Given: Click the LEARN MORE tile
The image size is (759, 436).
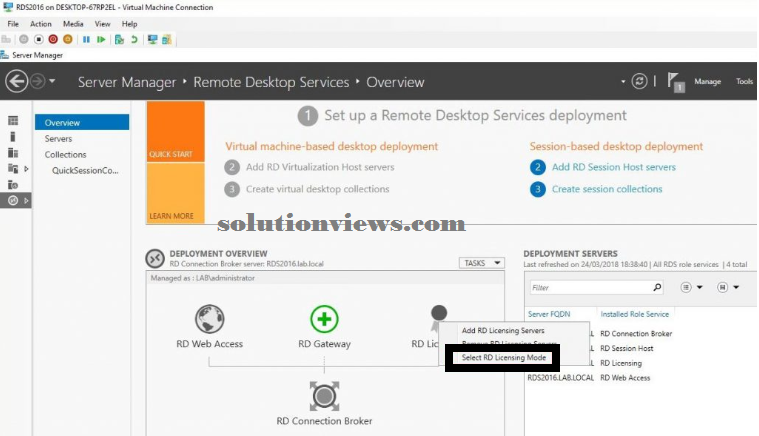Looking at the screenshot, I should (x=175, y=193).
